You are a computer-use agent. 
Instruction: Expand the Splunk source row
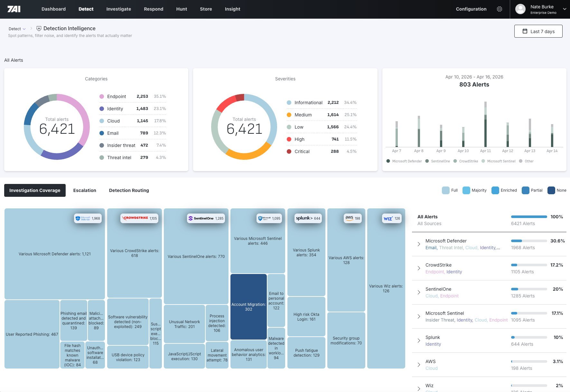(x=419, y=341)
